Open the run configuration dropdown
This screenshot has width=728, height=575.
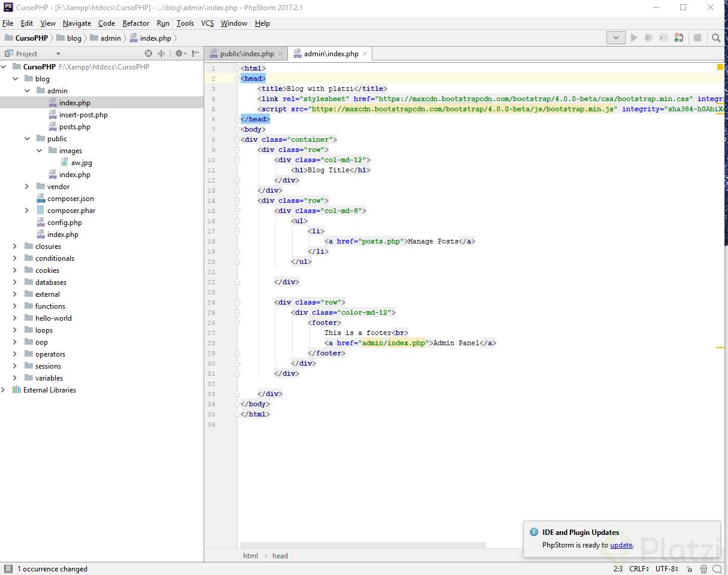point(615,38)
